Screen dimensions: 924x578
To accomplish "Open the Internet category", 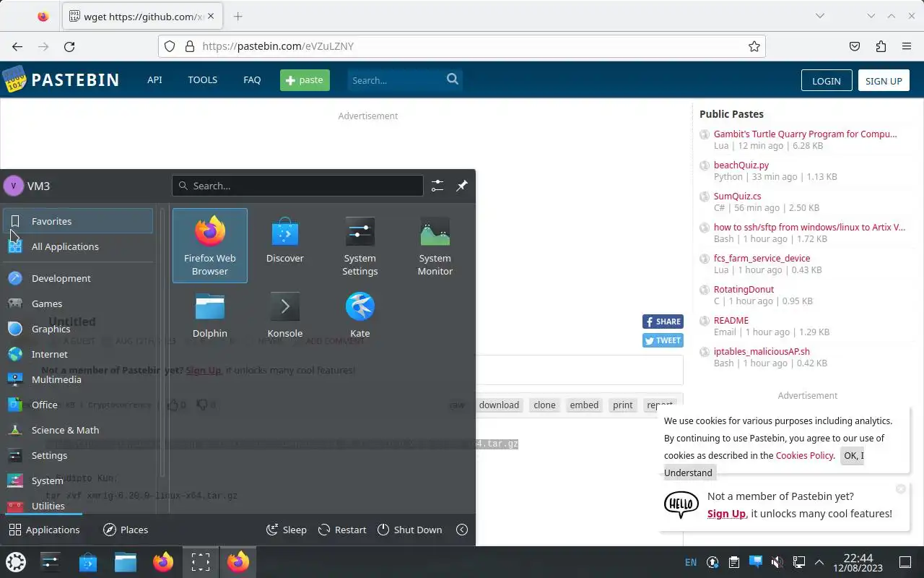I will click(x=78, y=354).
